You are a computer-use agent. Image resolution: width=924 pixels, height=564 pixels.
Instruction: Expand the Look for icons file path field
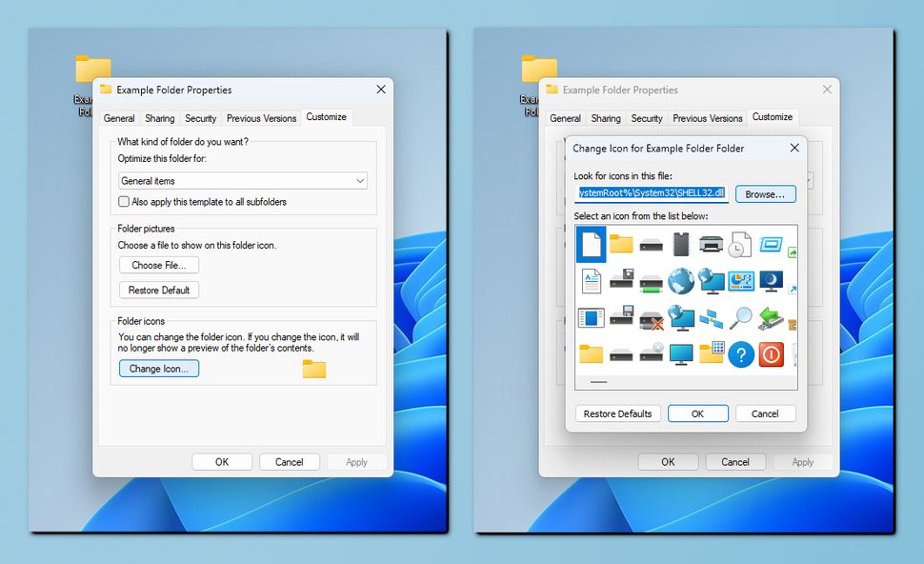coord(653,193)
